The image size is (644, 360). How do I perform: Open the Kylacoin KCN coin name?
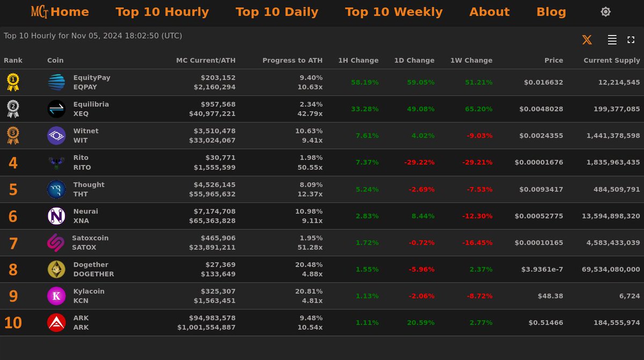pyautogui.click(x=89, y=296)
